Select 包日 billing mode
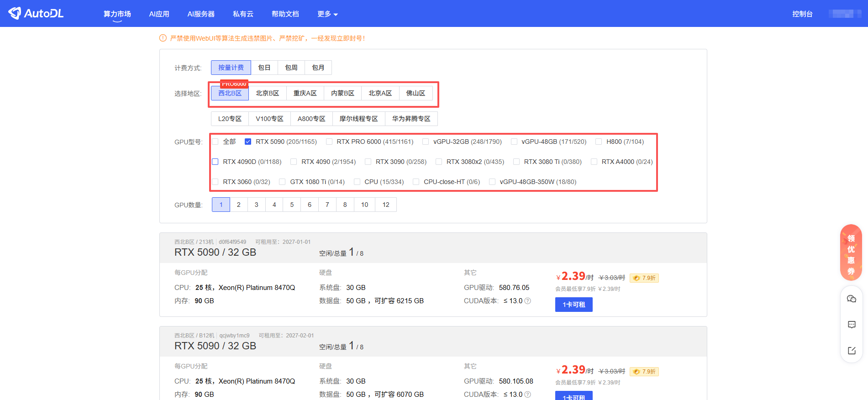Viewport: 868px width, 400px height. pyautogui.click(x=264, y=68)
